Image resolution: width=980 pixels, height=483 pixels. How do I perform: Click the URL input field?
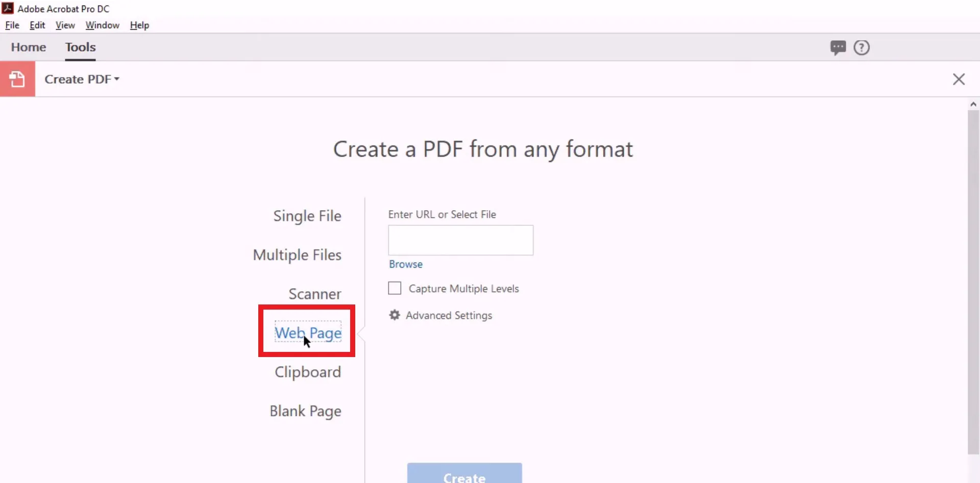(x=460, y=240)
